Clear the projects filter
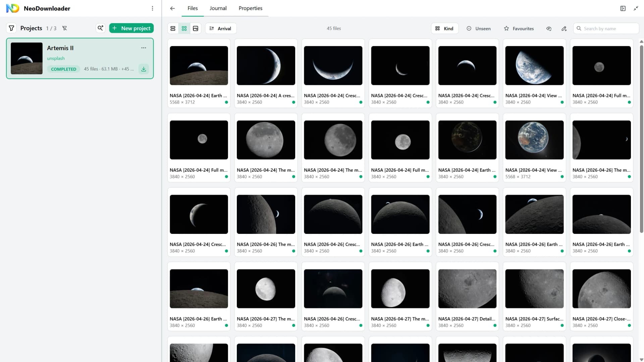This screenshot has height=362, width=644. pos(65,28)
